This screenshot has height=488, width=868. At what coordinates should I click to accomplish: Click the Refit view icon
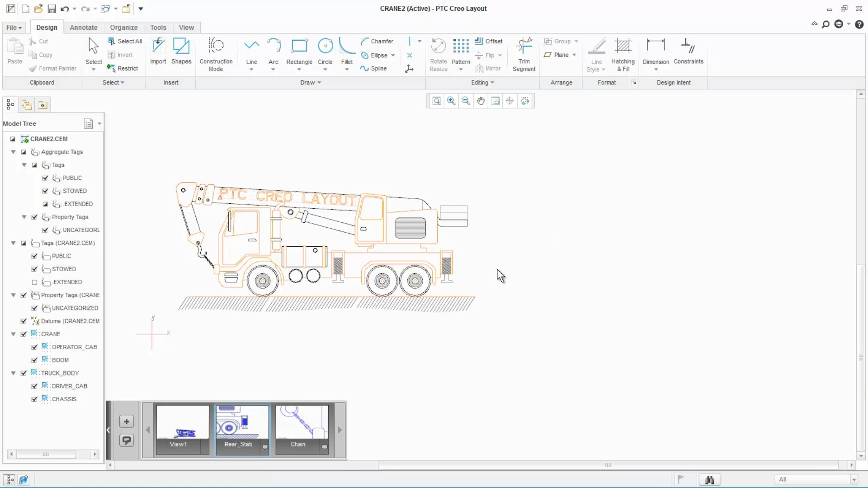pyautogui.click(x=436, y=101)
